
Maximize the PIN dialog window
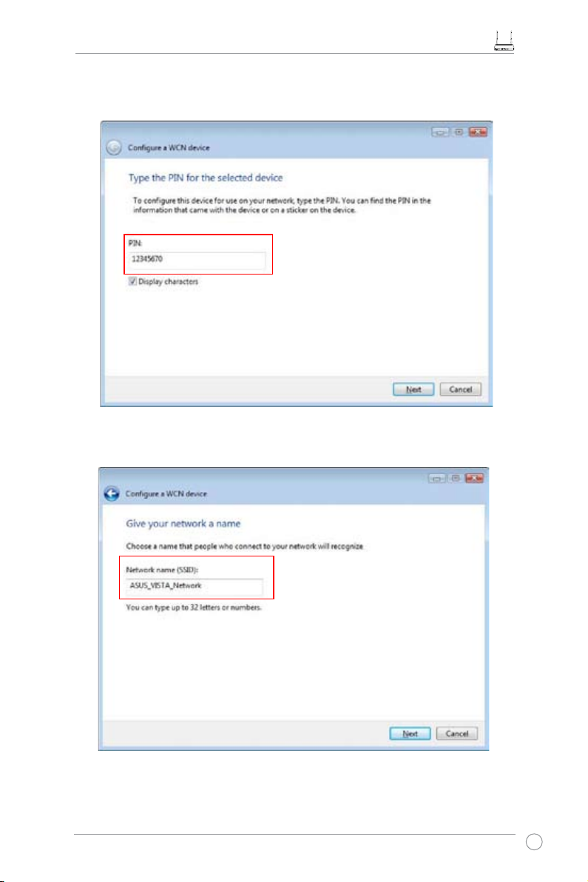pos(459,132)
